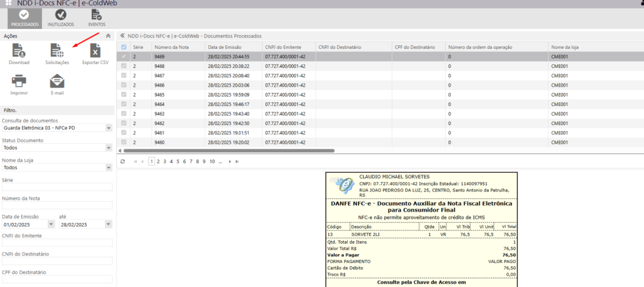Click the Imprimir printer icon
Image resolution: width=644 pixels, height=287 pixels.
coord(19,82)
